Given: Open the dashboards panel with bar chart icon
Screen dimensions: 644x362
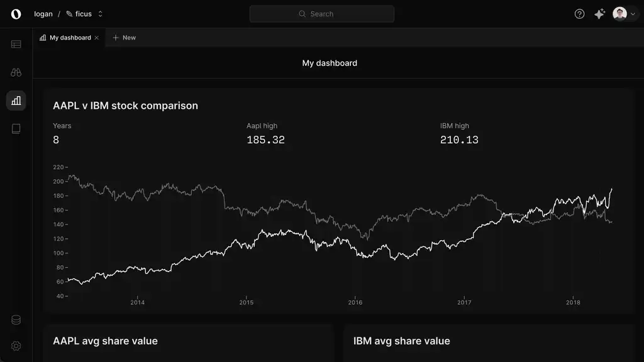Looking at the screenshot, I should pos(16,101).
